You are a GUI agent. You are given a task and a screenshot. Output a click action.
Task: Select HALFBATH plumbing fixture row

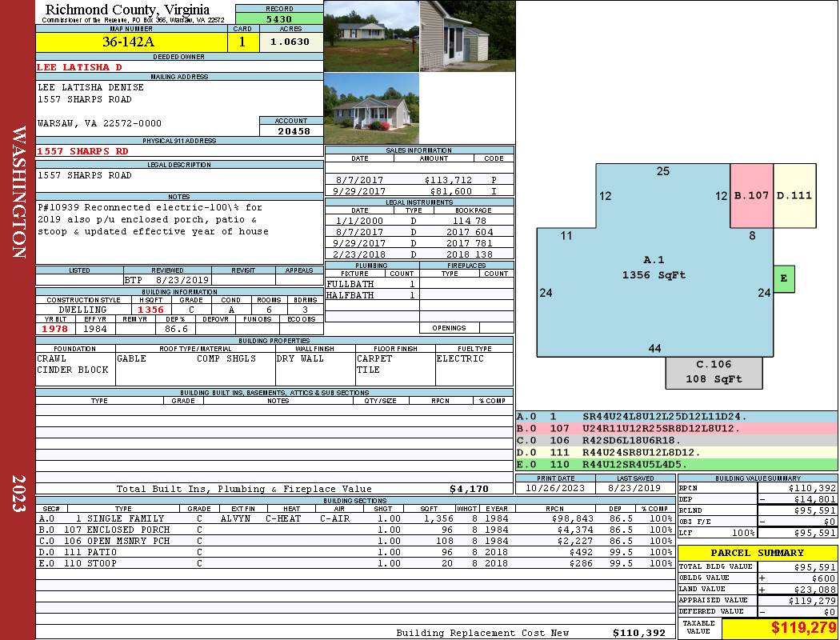(370, 295)
